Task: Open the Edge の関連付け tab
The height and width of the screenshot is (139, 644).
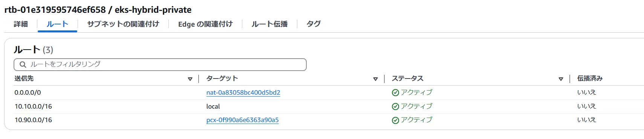Action: 205,24
